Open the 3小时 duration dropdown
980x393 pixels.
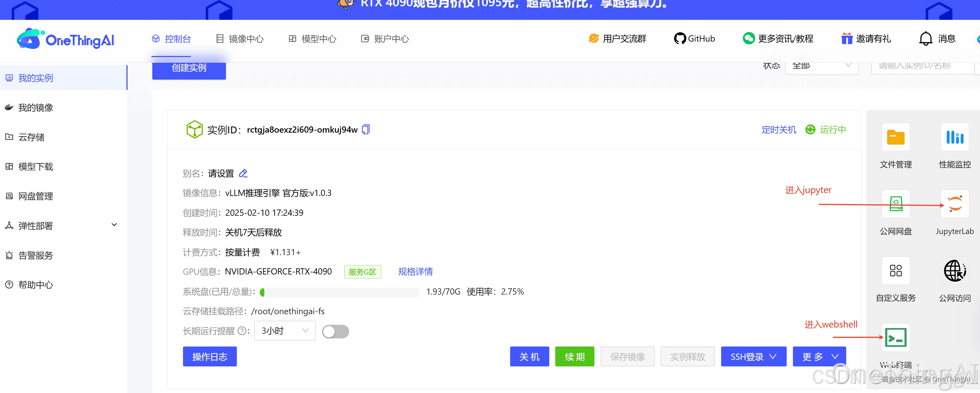[285, 331]
